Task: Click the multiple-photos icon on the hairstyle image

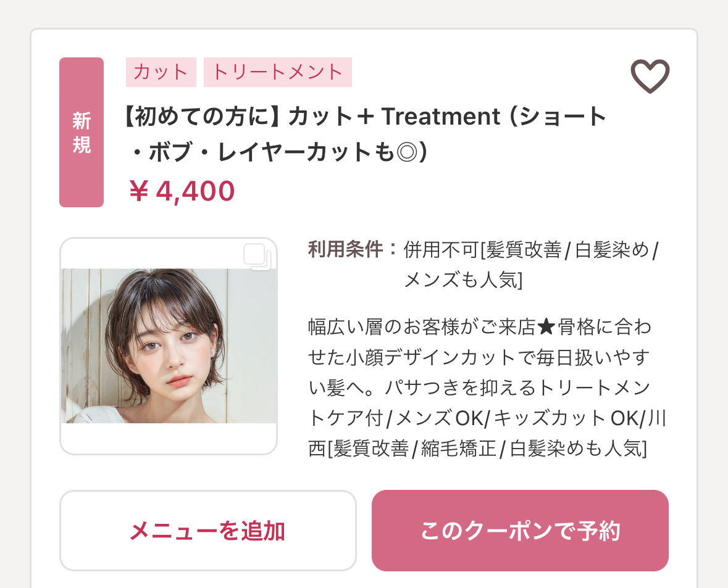Action: (257, 257)
